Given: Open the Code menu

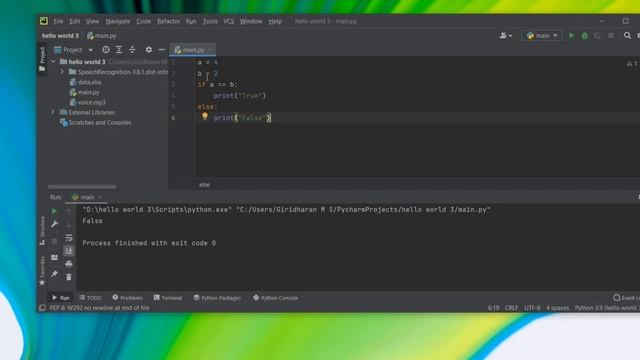Looking at the screenshot, I should pos(144,21).
